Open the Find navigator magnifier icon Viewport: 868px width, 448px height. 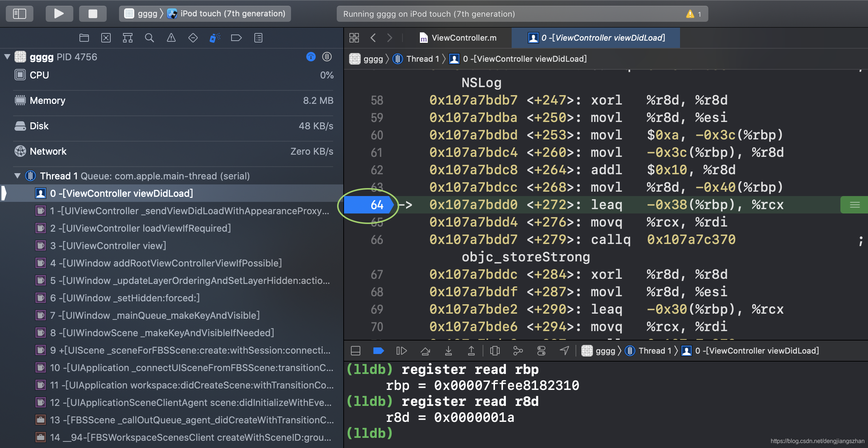[x=149, y=38]
